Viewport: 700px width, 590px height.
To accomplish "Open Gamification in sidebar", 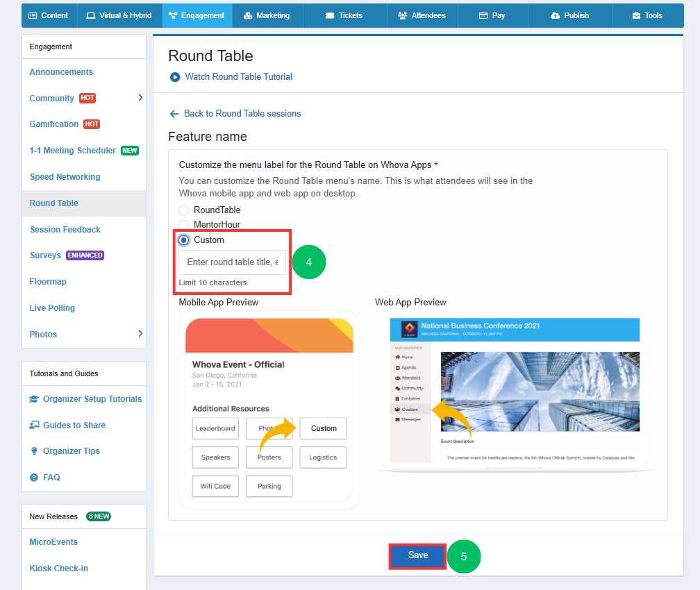I will [54, 124].
